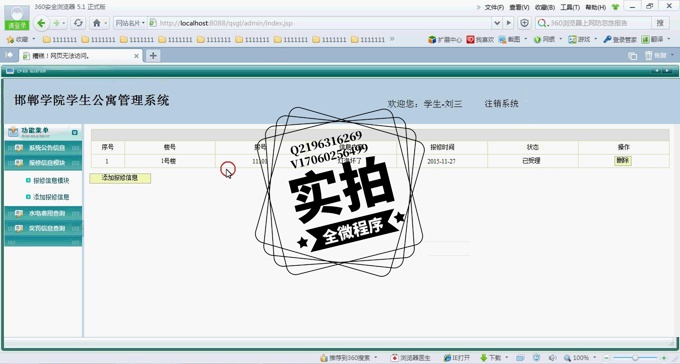
Task: Open the 下载 download icon in status bar
Action: point(491,358)
